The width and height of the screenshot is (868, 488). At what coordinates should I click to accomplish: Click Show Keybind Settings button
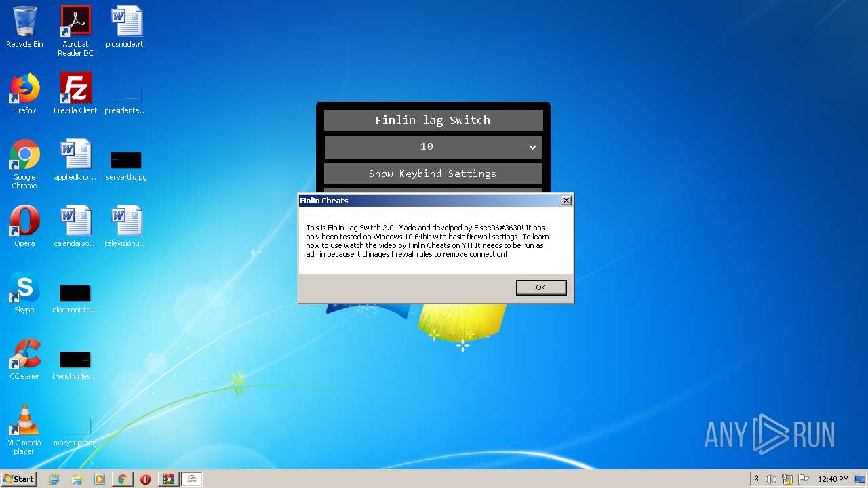433,174
